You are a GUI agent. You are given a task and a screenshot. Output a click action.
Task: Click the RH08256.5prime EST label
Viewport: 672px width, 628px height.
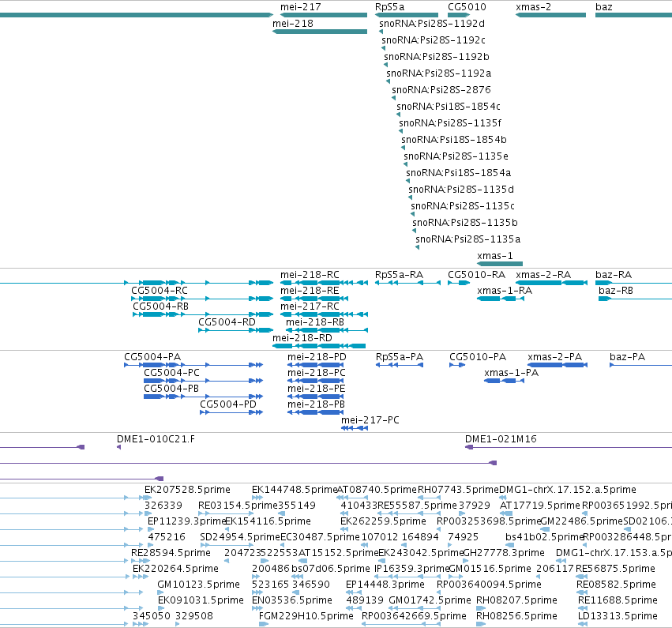517,616
